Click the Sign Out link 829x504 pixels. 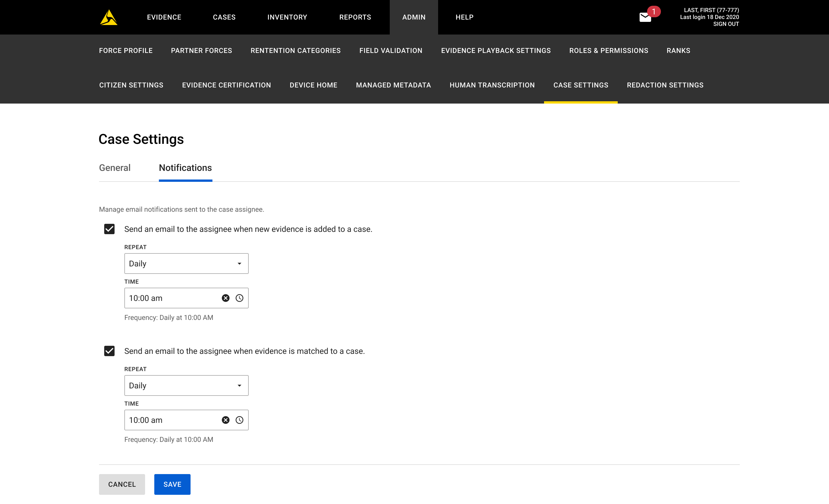point(726,24)
